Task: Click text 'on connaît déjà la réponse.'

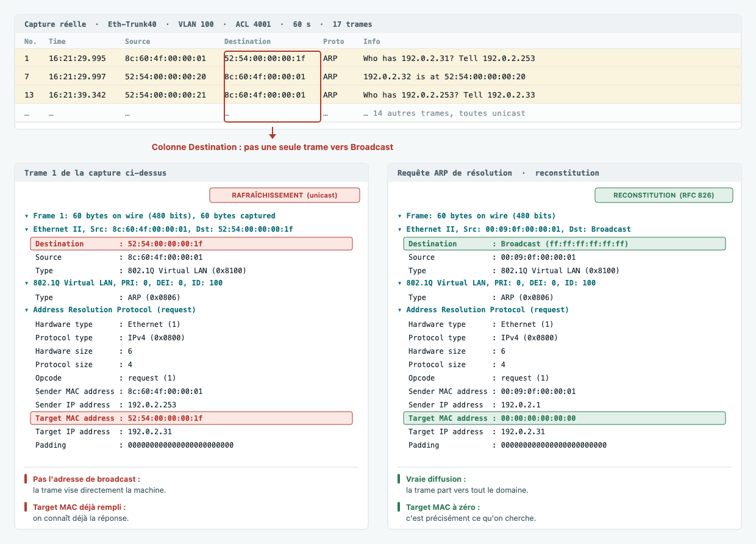Action: coord(81,518)
